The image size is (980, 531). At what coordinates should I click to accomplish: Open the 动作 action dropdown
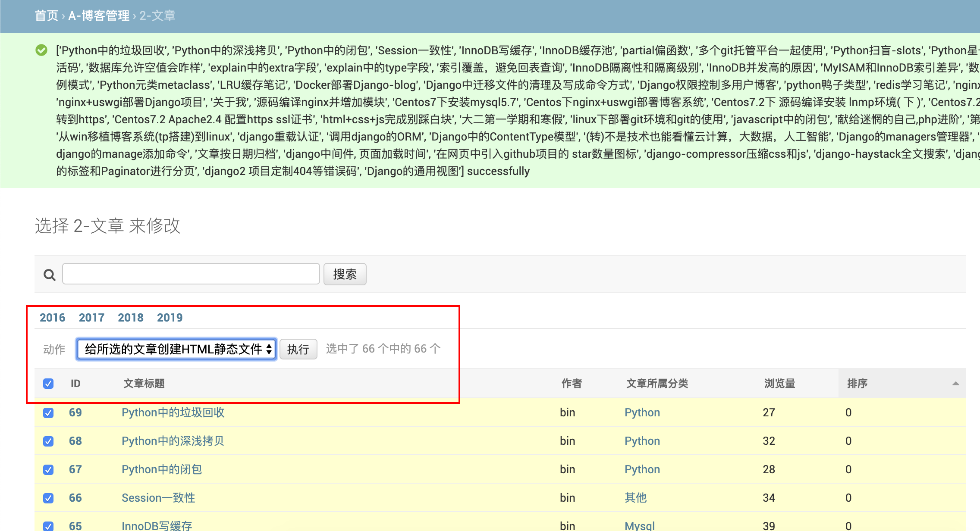176,349
